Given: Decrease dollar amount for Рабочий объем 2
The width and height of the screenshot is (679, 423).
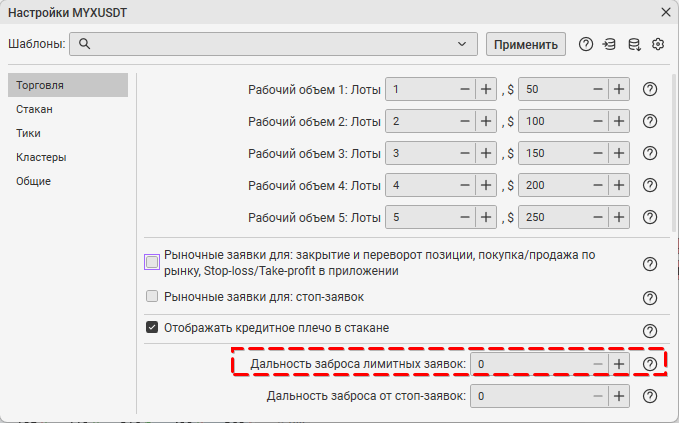Looking at the screenshot, I should point(598,121).
